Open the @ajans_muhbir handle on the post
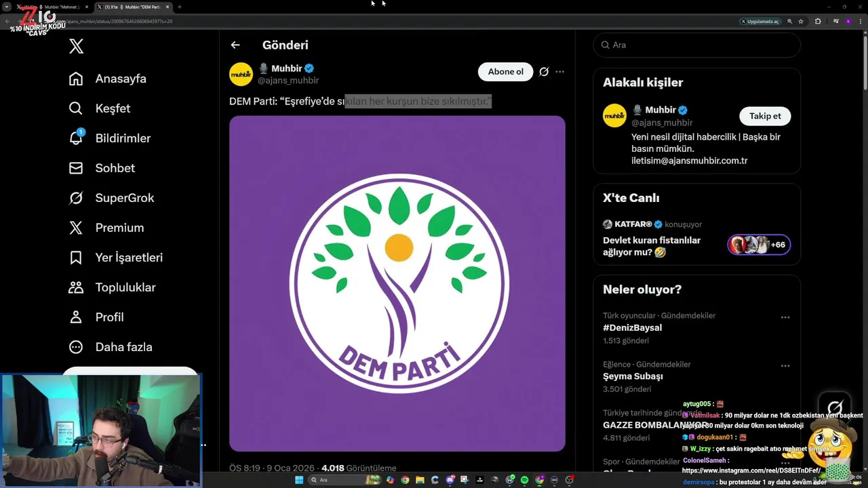Screen dimensions: 868x488 coord(288,80)
